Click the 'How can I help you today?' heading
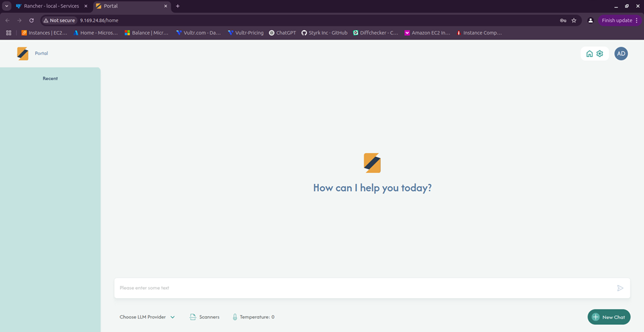Viewport: 644px width, 332px height. click(372, 188)
